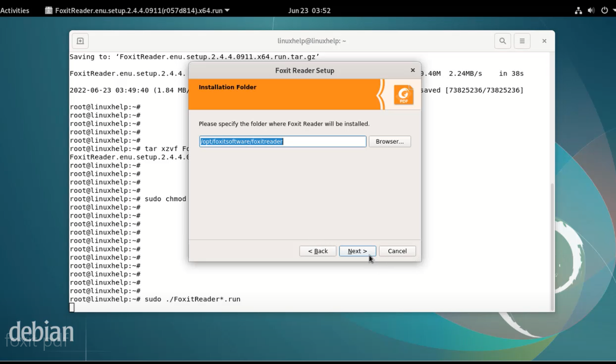The width and height of the screenshot is (616, 364).
Task: Open the Activities overview
Action: coord(15,11)
